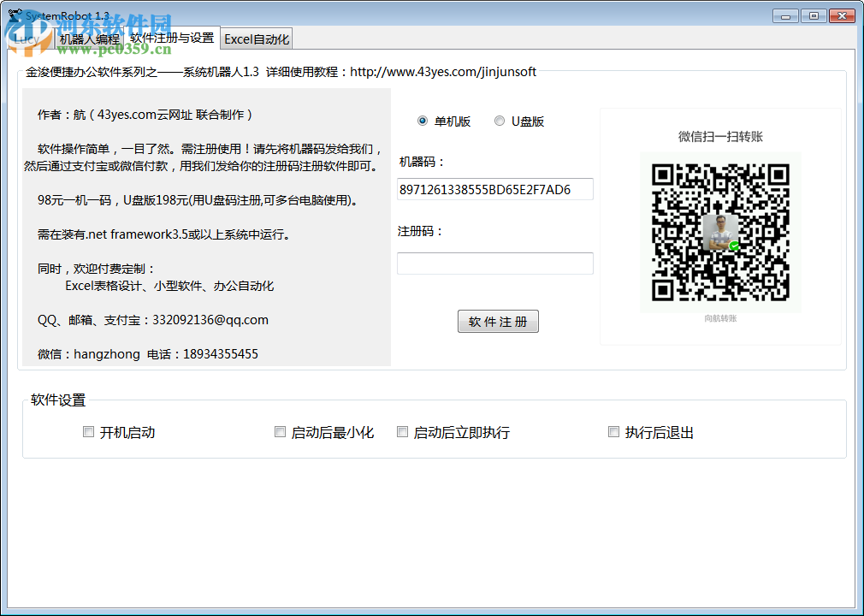Check the 启动后立即执行 option
The height and width of the screenshot is (616, 864).
(402, 432)
